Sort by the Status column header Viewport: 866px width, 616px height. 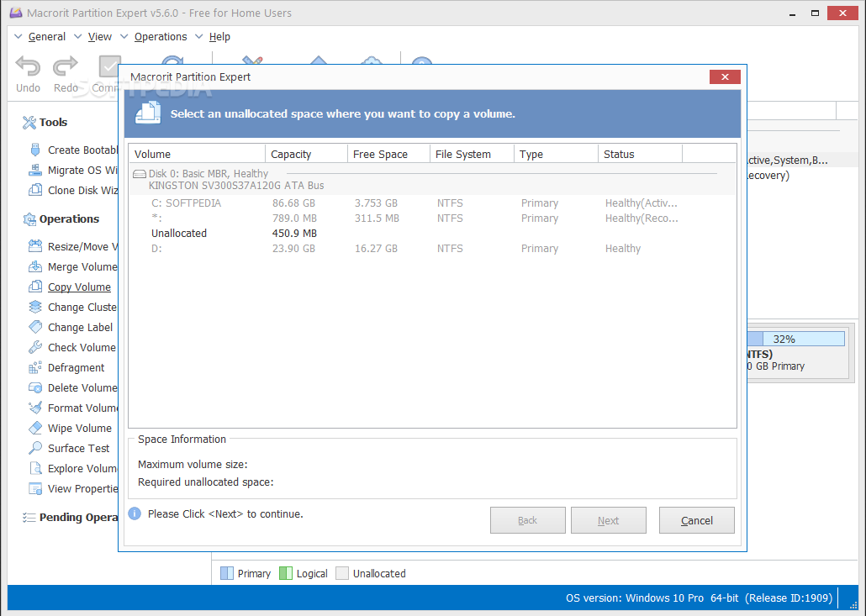point(641,154)
